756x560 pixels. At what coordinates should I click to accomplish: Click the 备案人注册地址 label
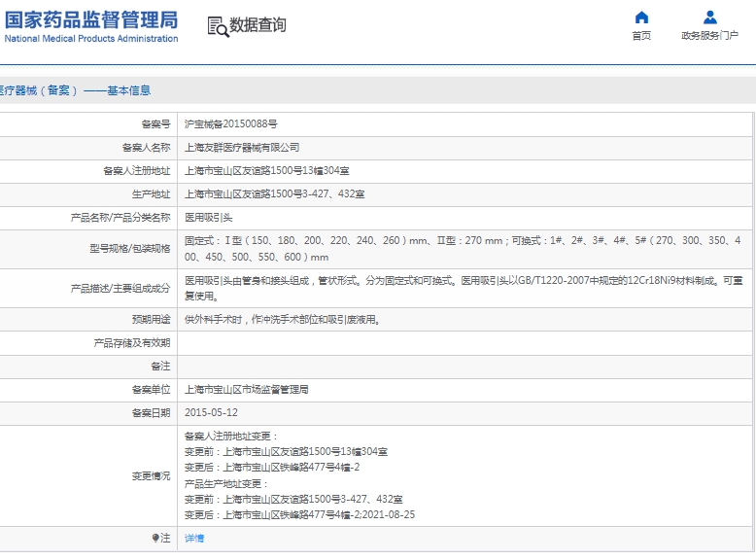tap(136, 171)
